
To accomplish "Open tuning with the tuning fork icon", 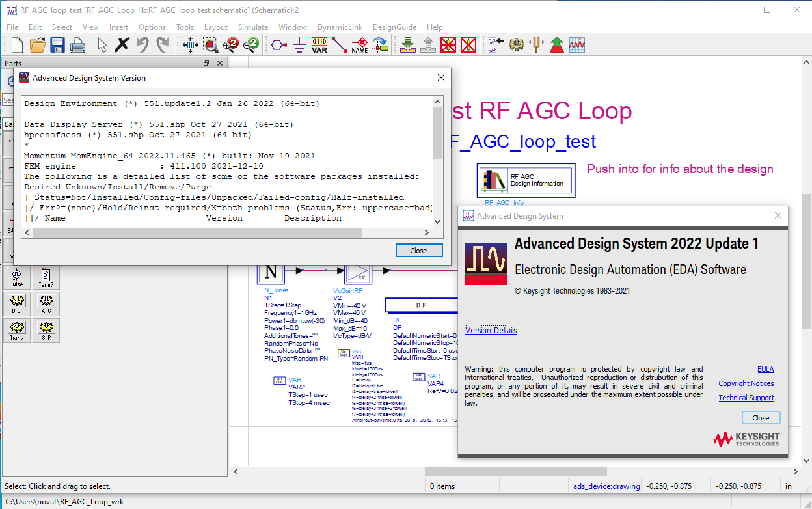I will 536,45.
